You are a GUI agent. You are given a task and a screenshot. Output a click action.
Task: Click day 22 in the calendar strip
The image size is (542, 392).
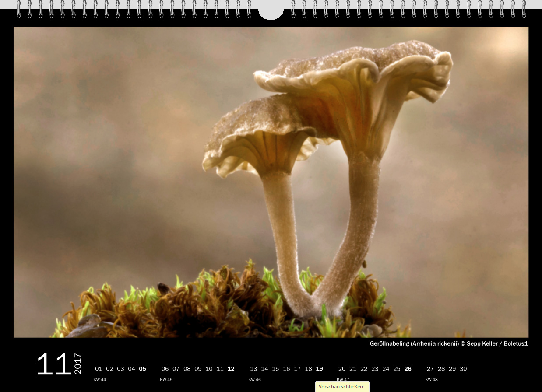[364, 369]
